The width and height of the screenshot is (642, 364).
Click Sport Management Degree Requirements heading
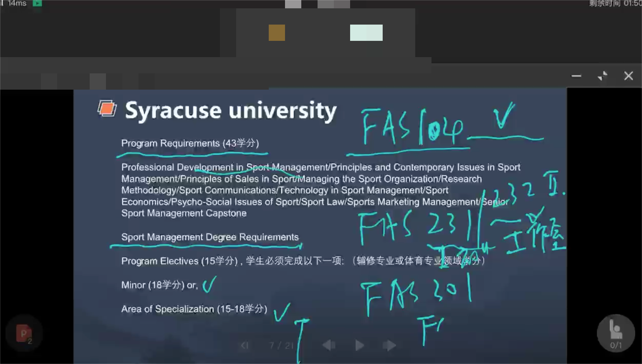coord(210,237)
